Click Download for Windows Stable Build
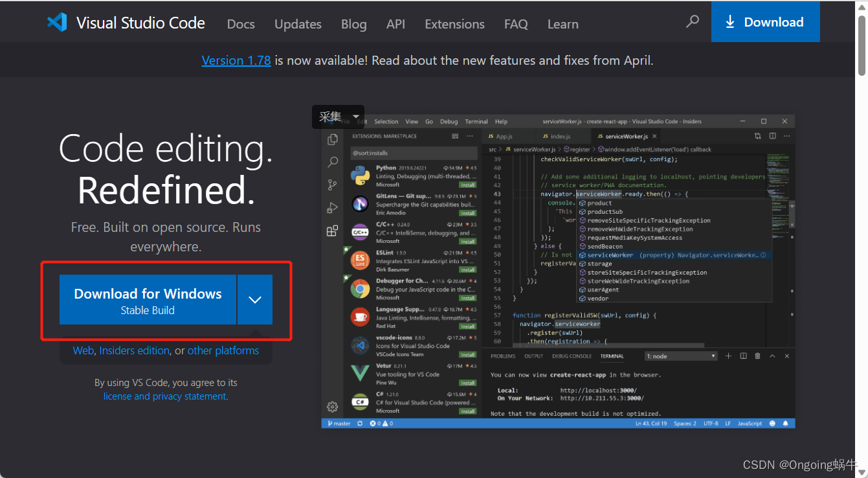Screen dimensions: 868x478 click(x=148, y=299)
